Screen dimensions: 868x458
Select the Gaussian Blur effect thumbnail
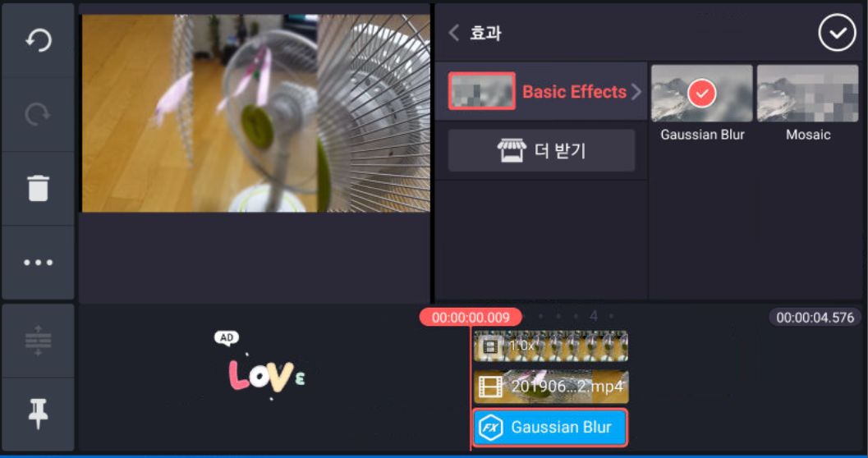point(701,94)
